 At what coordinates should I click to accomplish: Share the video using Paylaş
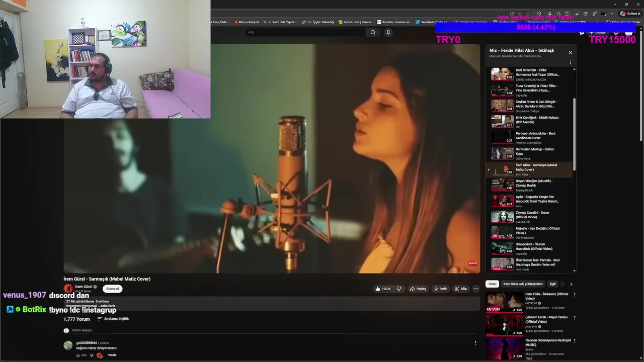coord(418,289)
